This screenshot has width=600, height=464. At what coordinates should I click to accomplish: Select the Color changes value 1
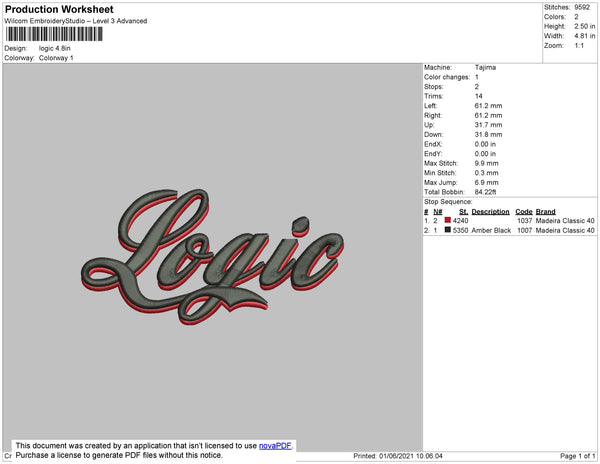tap(476, 77)
